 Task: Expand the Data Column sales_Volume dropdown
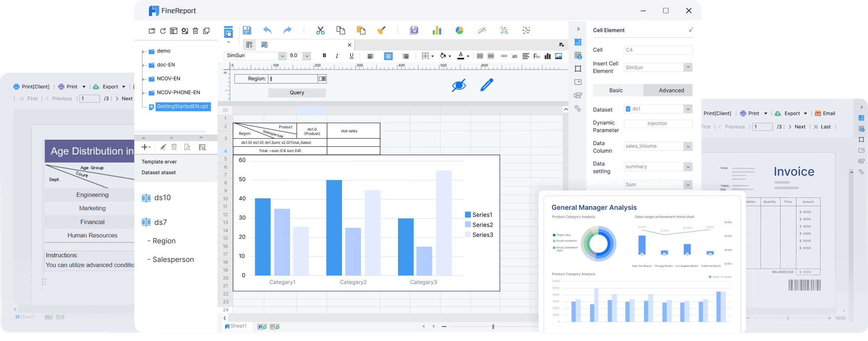[x=688, y=146]
